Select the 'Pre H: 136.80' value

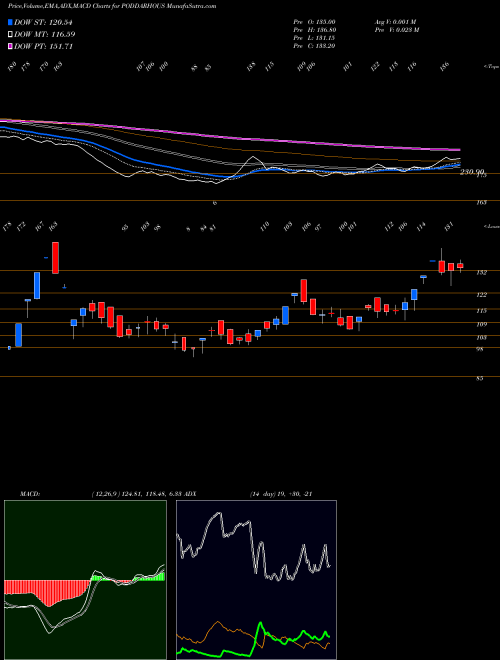coord(314,30)
